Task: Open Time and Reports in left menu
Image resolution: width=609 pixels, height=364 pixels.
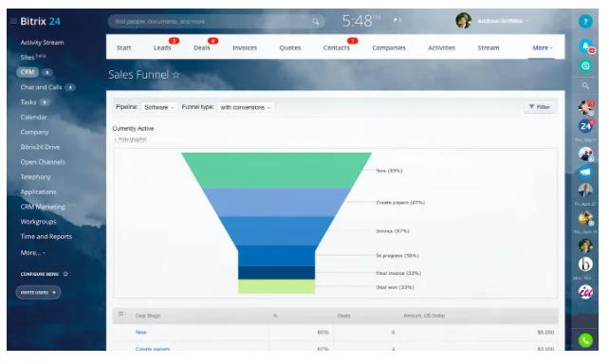Action: [x=46, y=237]
